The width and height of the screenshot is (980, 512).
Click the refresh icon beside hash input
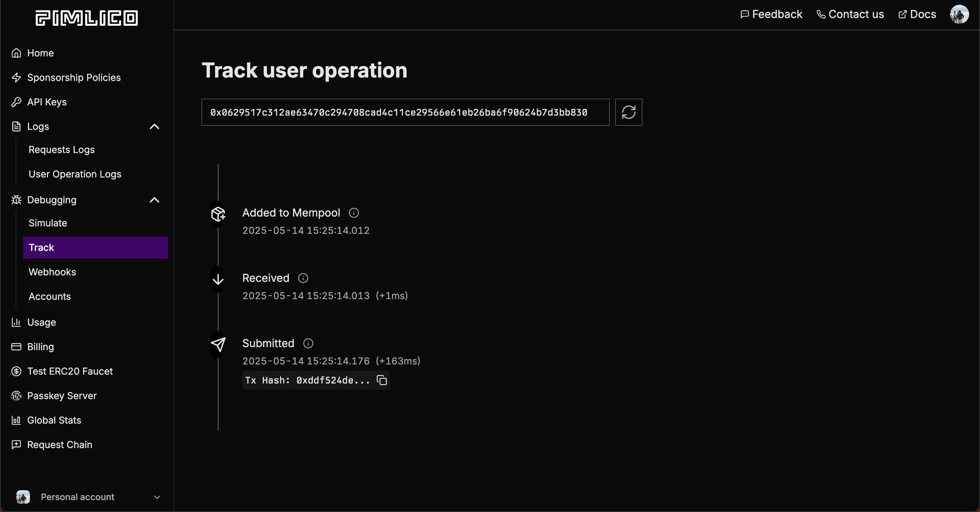point(628,112)
